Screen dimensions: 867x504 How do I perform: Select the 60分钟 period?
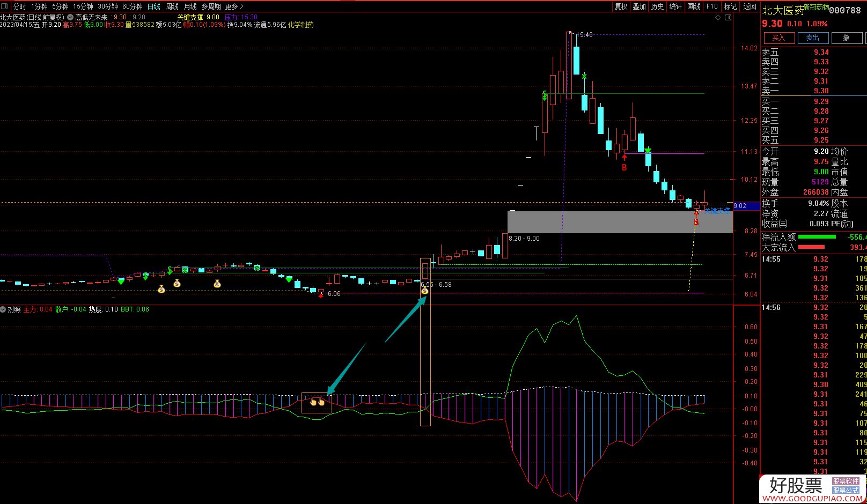coord(132,6)
